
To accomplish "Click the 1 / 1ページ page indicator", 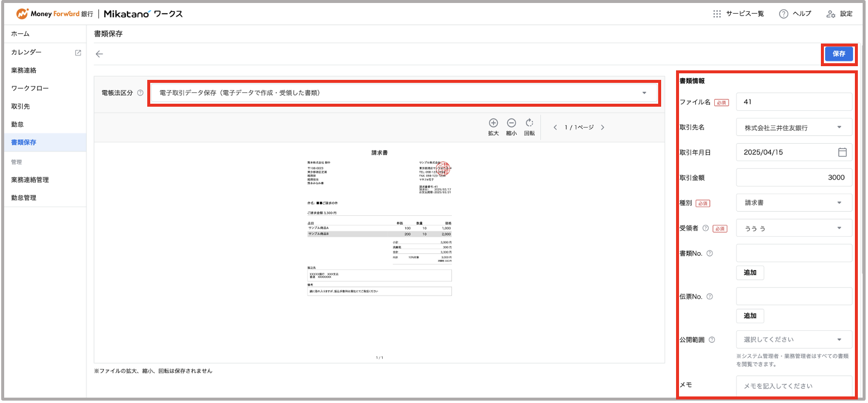I will [x=578, y=128].
